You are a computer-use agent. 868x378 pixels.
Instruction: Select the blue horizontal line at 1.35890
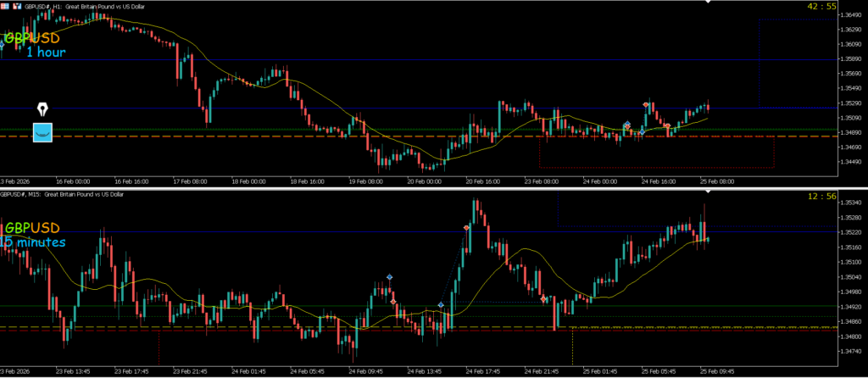coord(339,60)
